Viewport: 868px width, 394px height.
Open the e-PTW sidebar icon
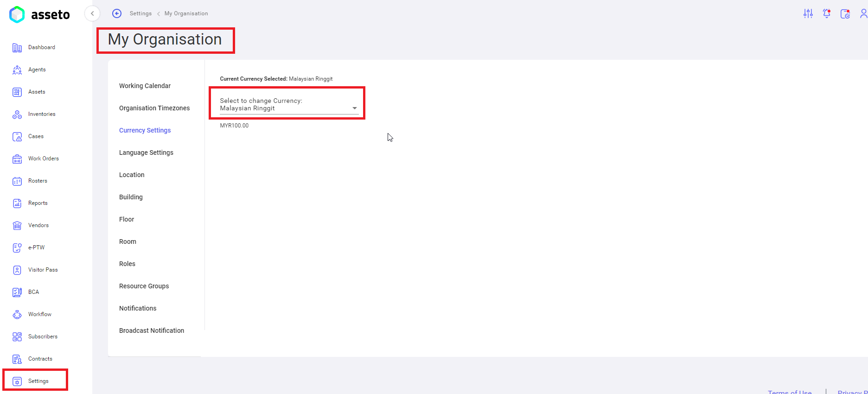click(x=17, y=248)
